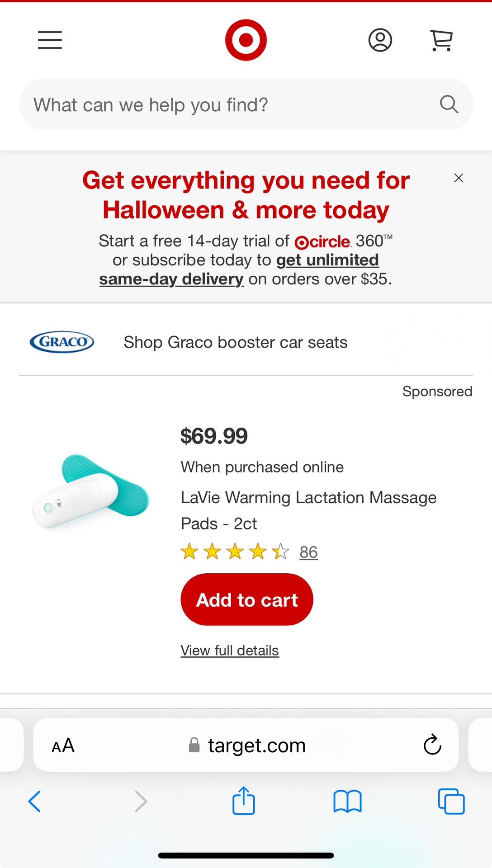Open the hamburger navigation menu

click(x=50, y=40)
